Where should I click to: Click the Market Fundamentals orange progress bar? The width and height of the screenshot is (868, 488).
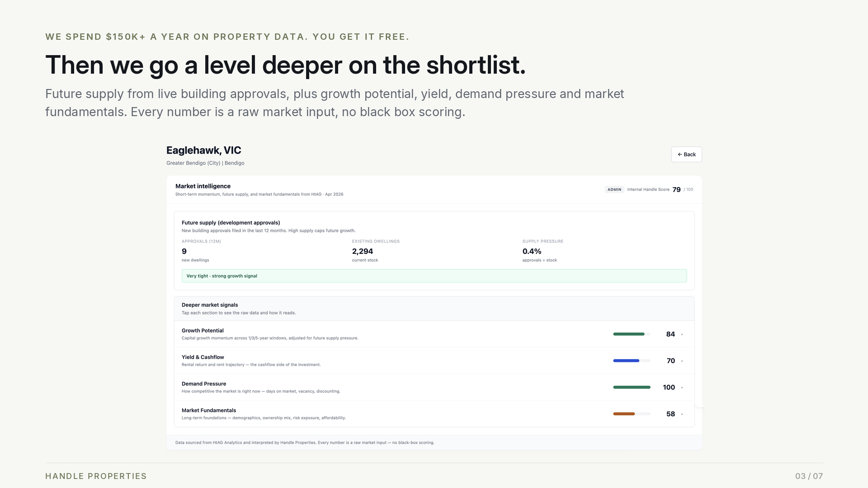tap(632, 414)
